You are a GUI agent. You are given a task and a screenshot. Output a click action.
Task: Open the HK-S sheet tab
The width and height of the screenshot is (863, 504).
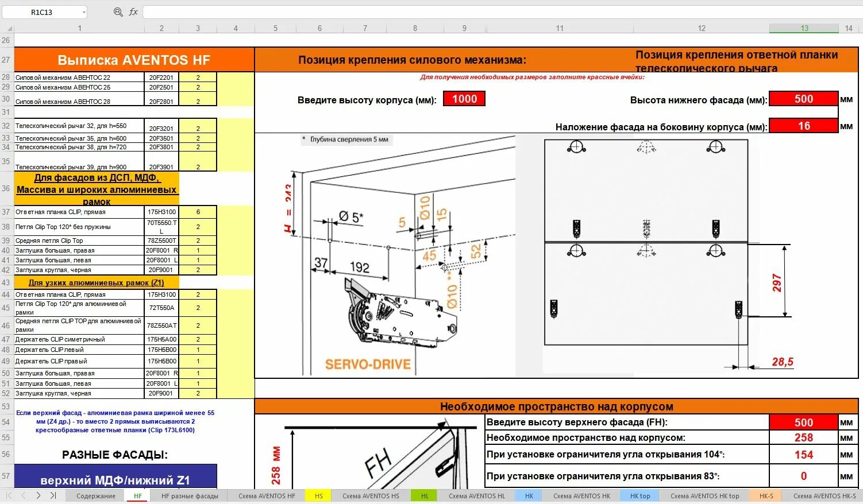coord(766,496)
